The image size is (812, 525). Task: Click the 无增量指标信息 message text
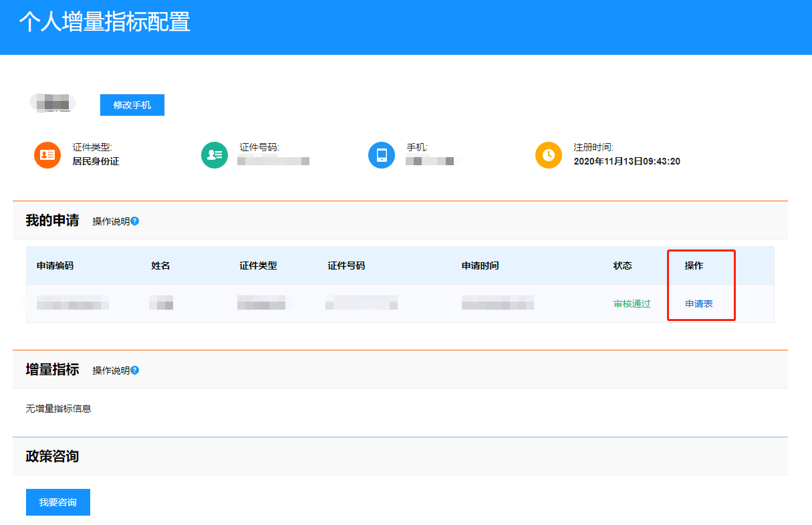pyautogui.click(x=58, y=409)
